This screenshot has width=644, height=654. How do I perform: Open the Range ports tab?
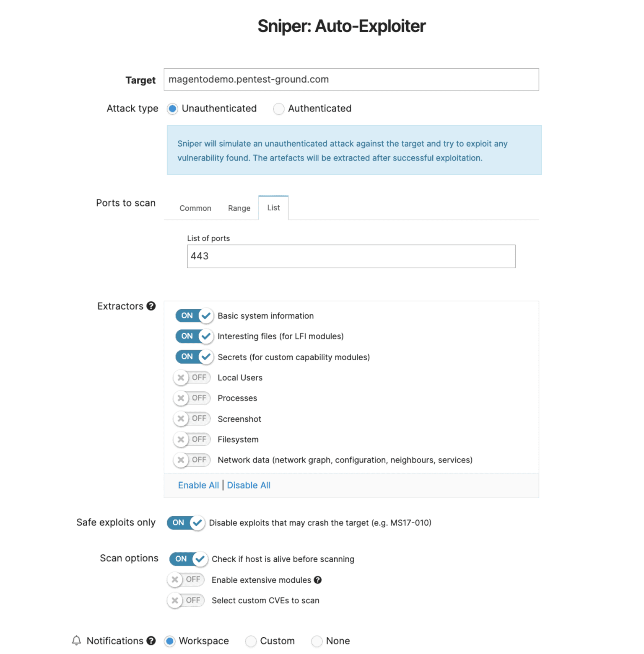tap(239, 208)
